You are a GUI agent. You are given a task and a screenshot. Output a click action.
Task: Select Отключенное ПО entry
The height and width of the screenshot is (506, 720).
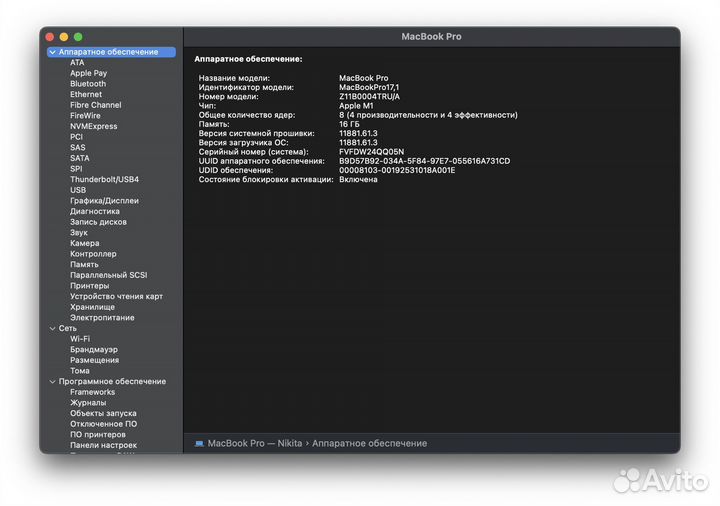pyautogui.click(x=103, y=424)
